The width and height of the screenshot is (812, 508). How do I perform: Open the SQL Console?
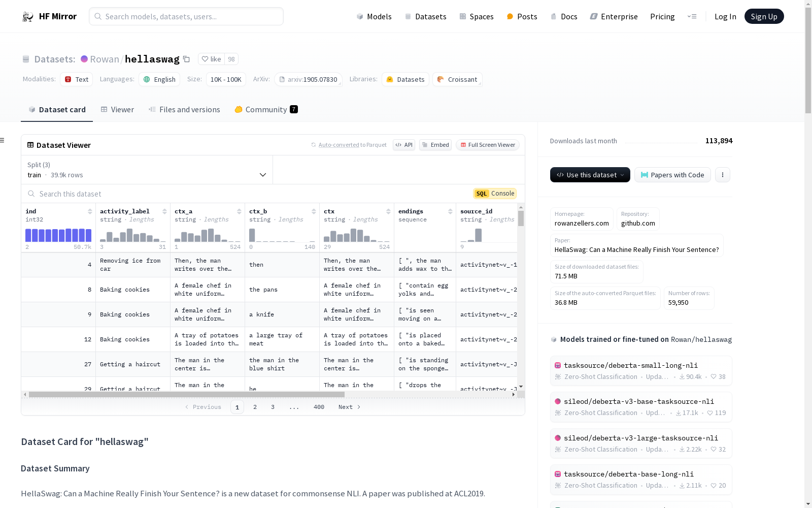tap(495, 194)
